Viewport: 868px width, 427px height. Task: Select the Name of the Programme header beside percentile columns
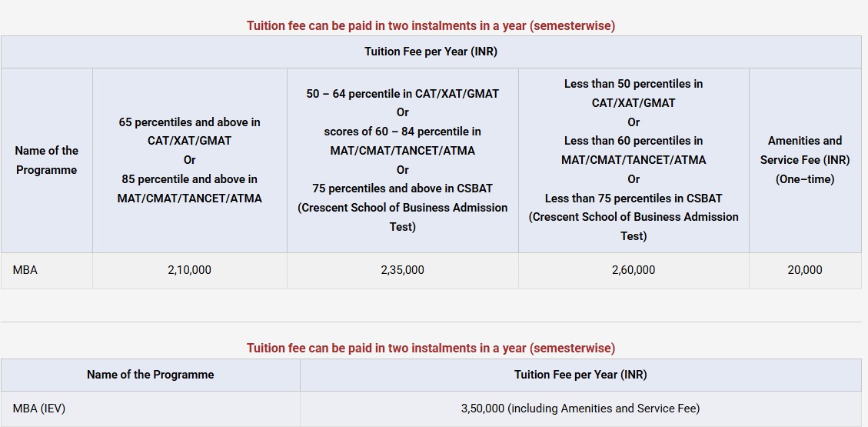46,160
